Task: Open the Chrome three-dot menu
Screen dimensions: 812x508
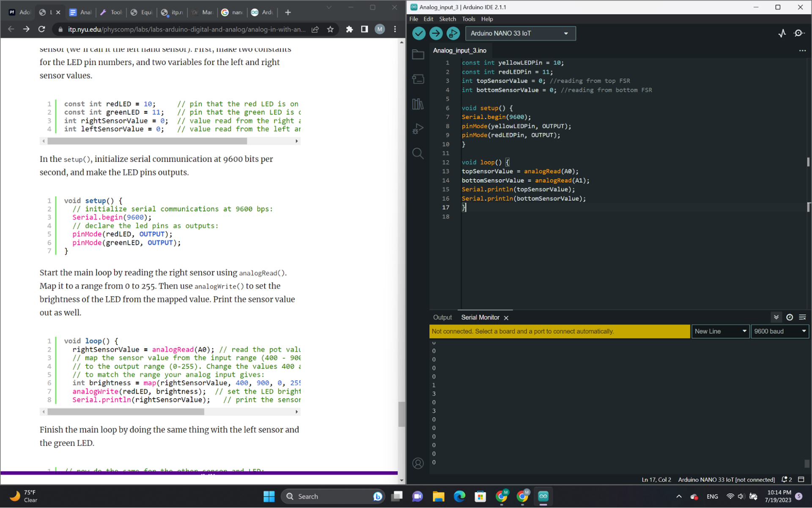Action: point(395,29)
